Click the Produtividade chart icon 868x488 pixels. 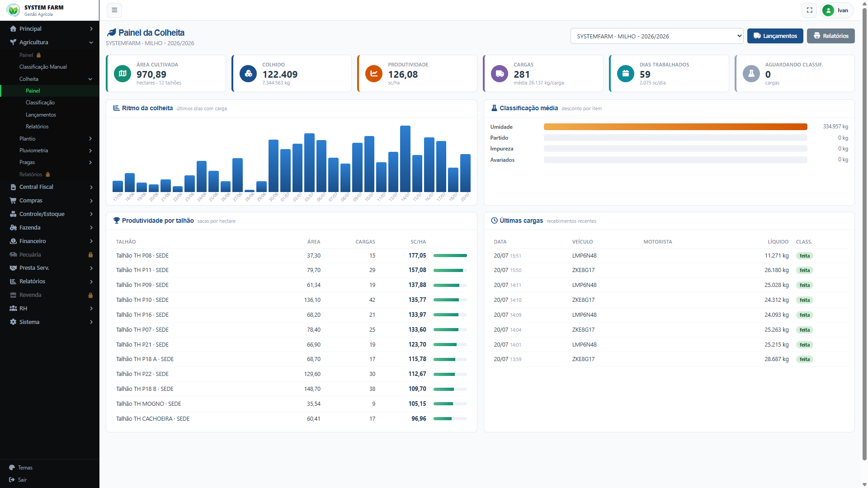pyautogui.click(x=374, y=74)
